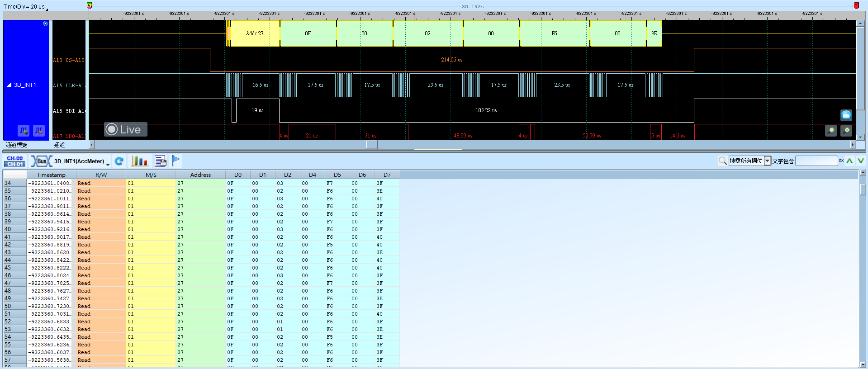Click the save report icon
This screenshot has height=369, width=868.
(x=160, y=161)
